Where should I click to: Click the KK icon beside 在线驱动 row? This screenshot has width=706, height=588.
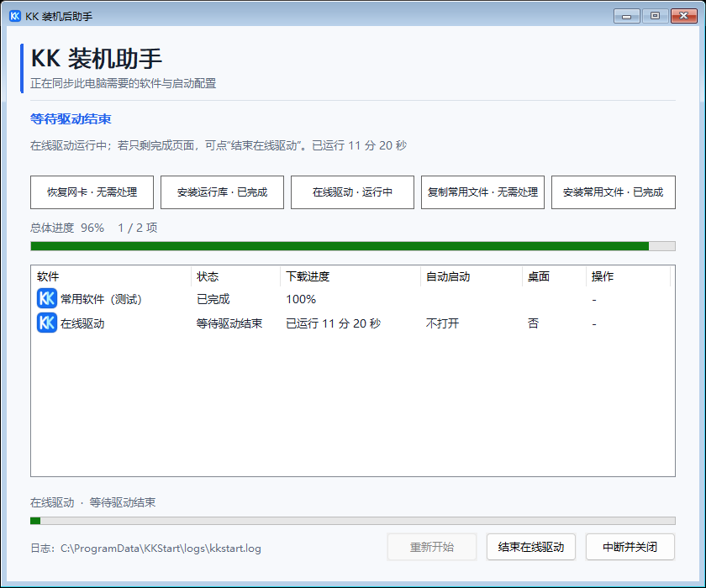point(47,323)
